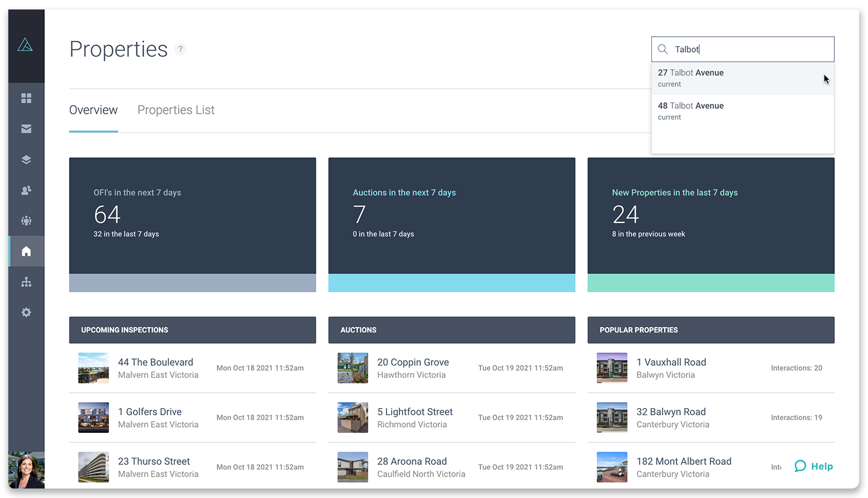The width and height of the screenshot is (868, 498).
Task: Click the search magnifier icon
Action: click(x=663, y=49)
